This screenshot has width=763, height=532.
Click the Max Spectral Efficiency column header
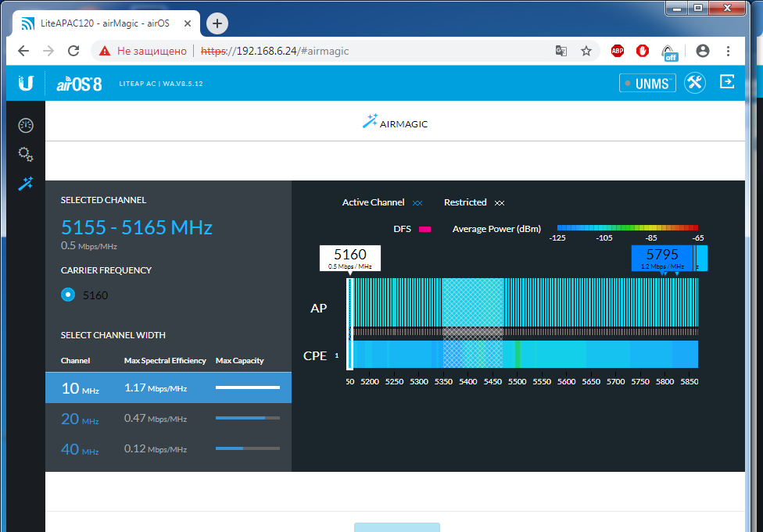click(165, 360)
